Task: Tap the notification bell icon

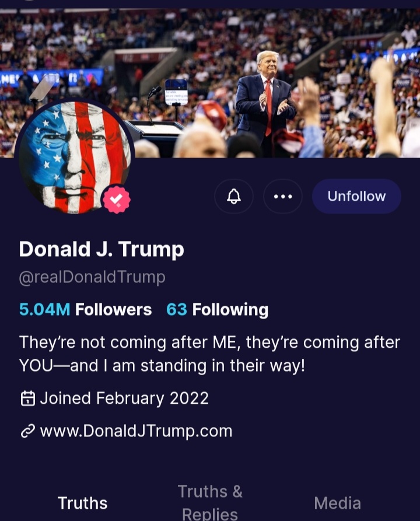Action: (x=234, y=197)
